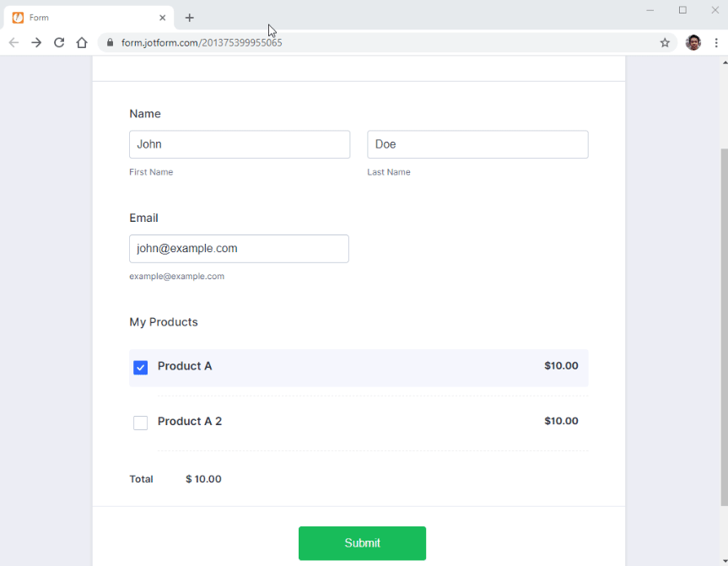Open a new tab with plus button
This screenshot has height=566, width=728.
(190, 18)
